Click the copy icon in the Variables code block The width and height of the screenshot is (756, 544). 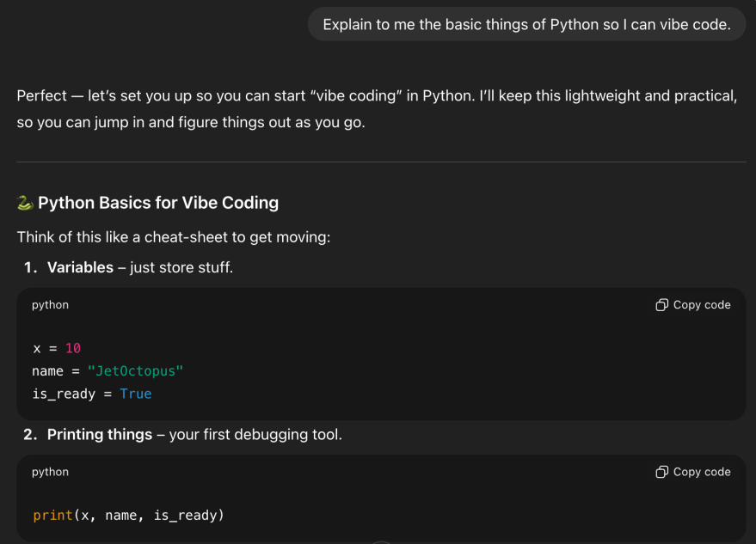pyautogui.click(x=661, y=305)
